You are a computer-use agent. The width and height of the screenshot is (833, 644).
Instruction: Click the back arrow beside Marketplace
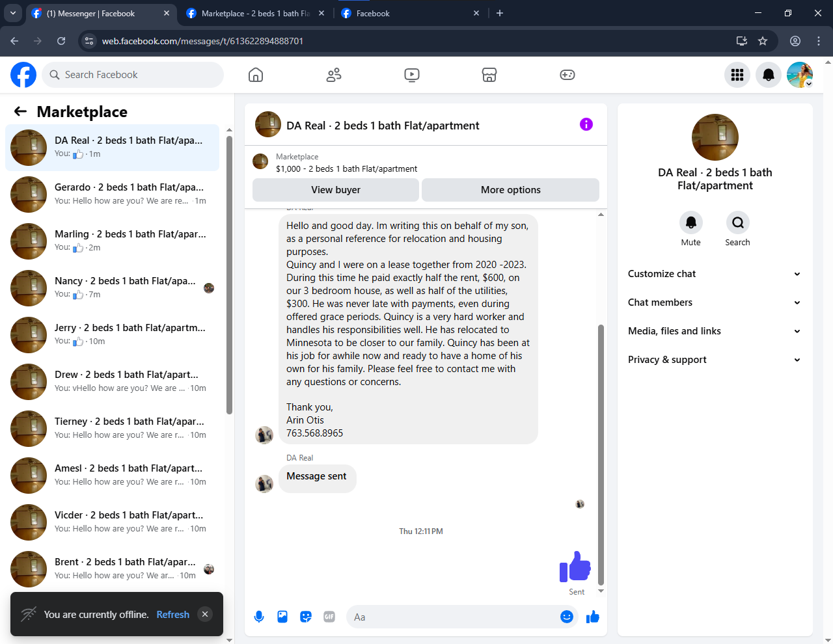pos(20,111)
